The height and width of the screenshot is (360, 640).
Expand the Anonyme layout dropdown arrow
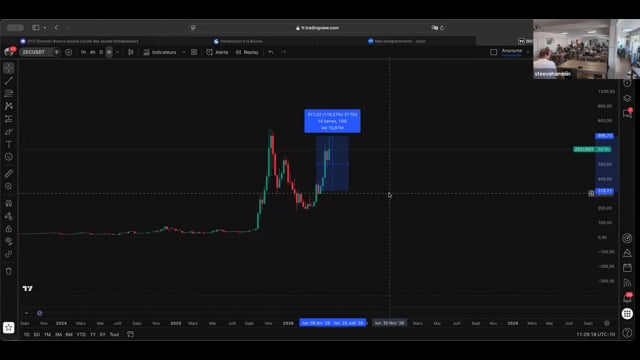tap(528, 52)
